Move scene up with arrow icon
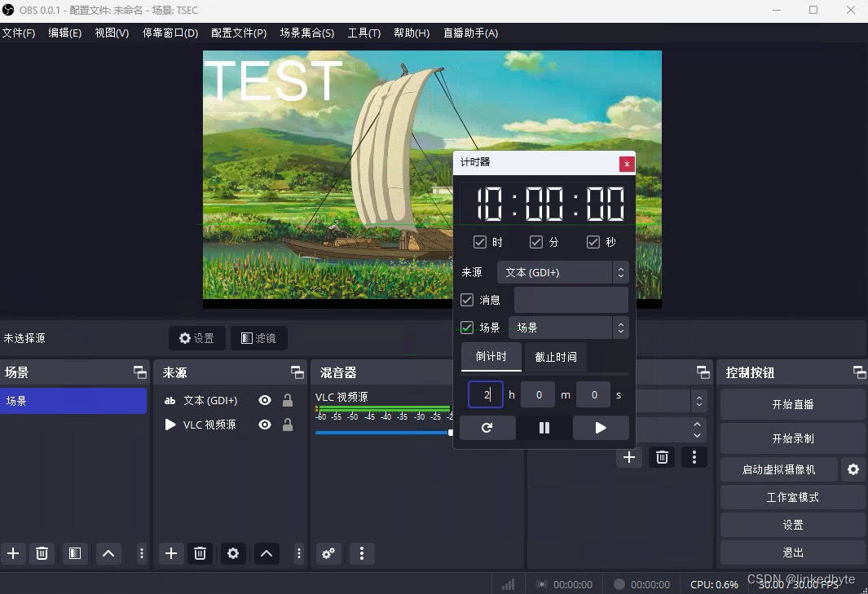This screenshot has width=868, height=594. click(x=108, y=553)
